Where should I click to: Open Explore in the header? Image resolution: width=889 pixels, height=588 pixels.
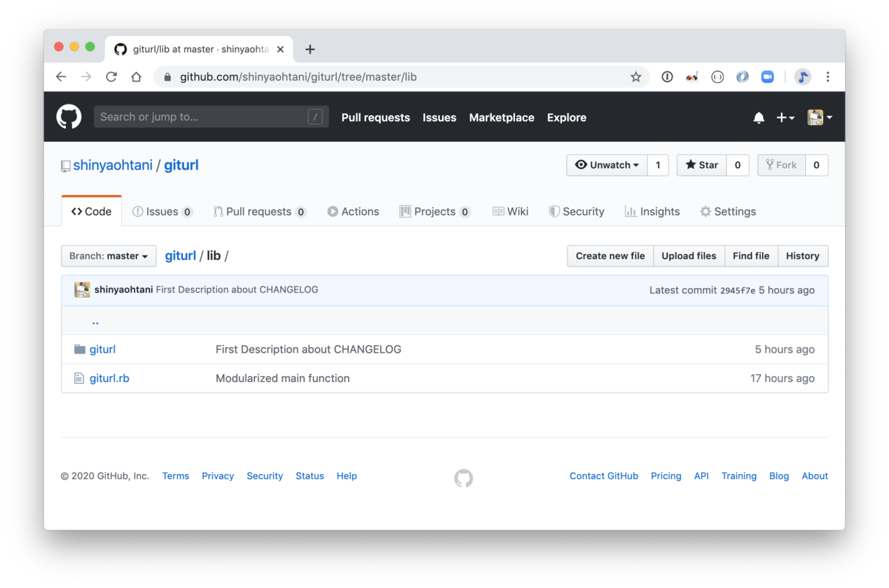point(567,118)
